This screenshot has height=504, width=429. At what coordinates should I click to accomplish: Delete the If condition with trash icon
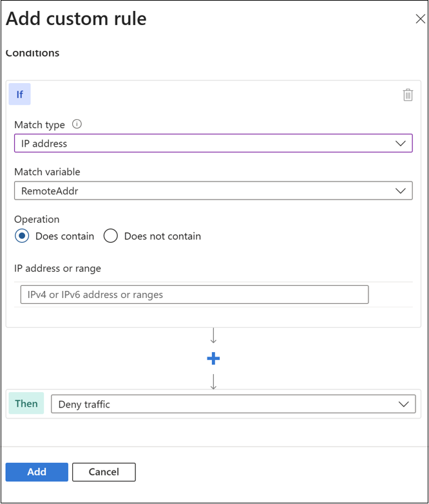(x=408, y=95)
